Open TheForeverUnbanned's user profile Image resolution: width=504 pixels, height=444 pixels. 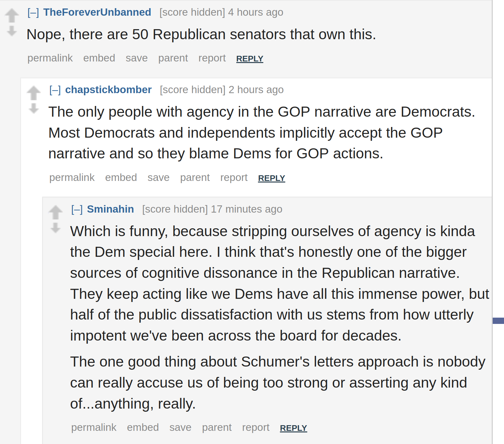97,12
